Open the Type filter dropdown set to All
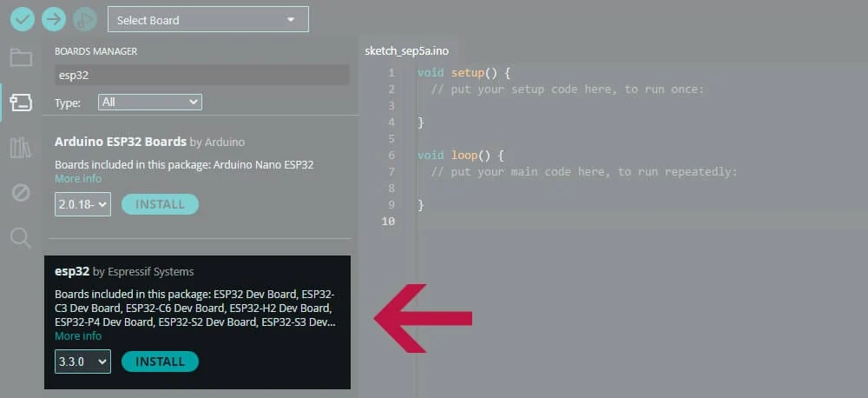The width and height of the screenshot is (868, 398). [x=150, y=102]
